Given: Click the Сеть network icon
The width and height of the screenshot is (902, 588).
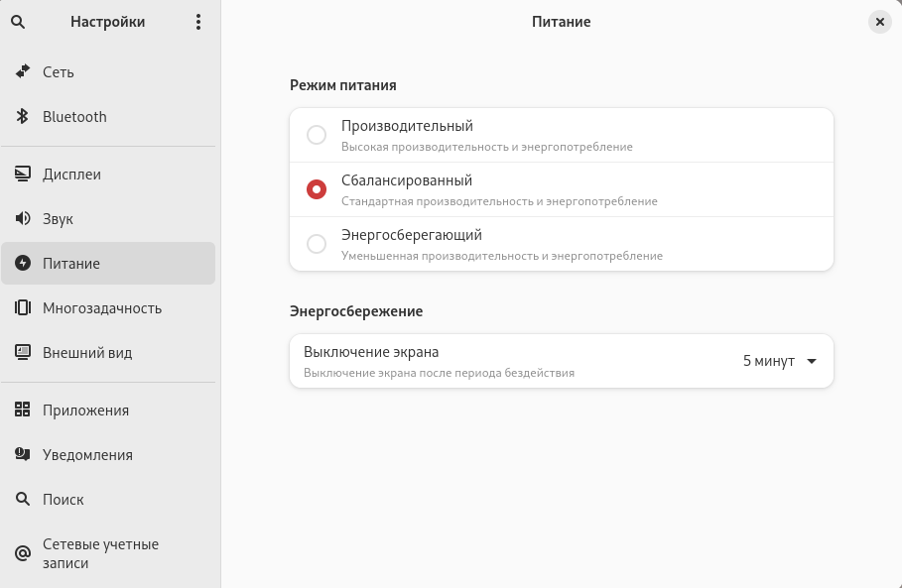Looking at the screenshot, I should tap(23, 72).
